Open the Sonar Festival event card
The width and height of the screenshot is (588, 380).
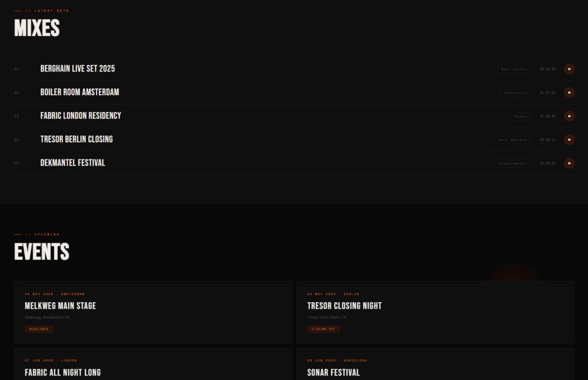tap(435, 364)
